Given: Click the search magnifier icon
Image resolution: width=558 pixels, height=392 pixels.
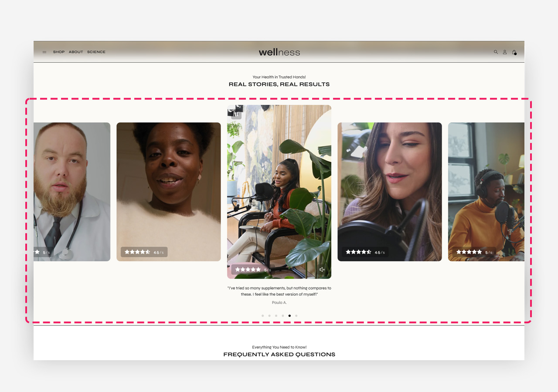Looking at the screenshot, I should point(496,52).
